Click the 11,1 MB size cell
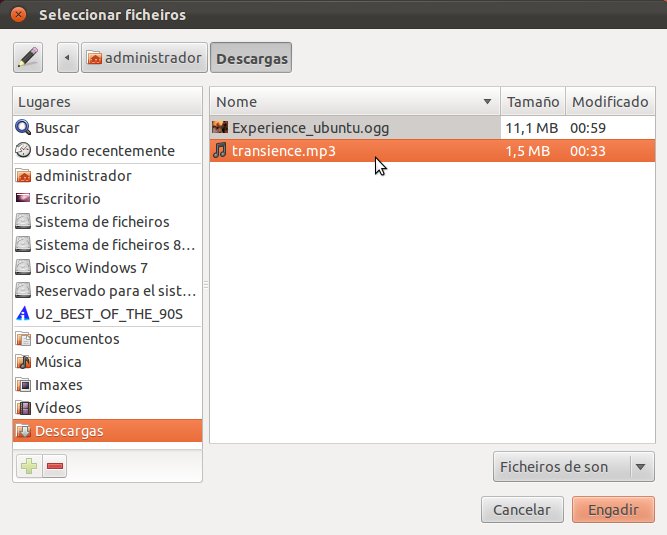This screenshot has height=535, width=667. (532, 128)
